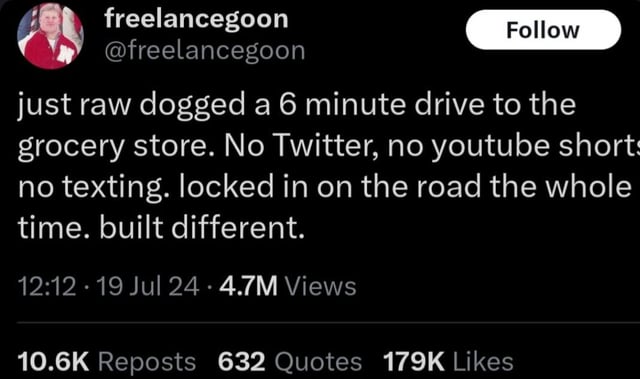
Task: Click the 'no texting. locked in' text line
Action: pos(325,186)
